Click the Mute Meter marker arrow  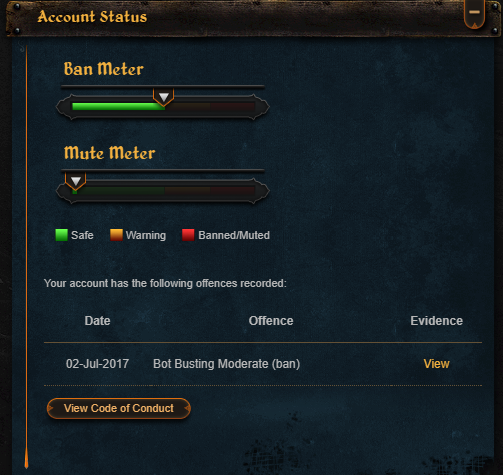(76, 181)
